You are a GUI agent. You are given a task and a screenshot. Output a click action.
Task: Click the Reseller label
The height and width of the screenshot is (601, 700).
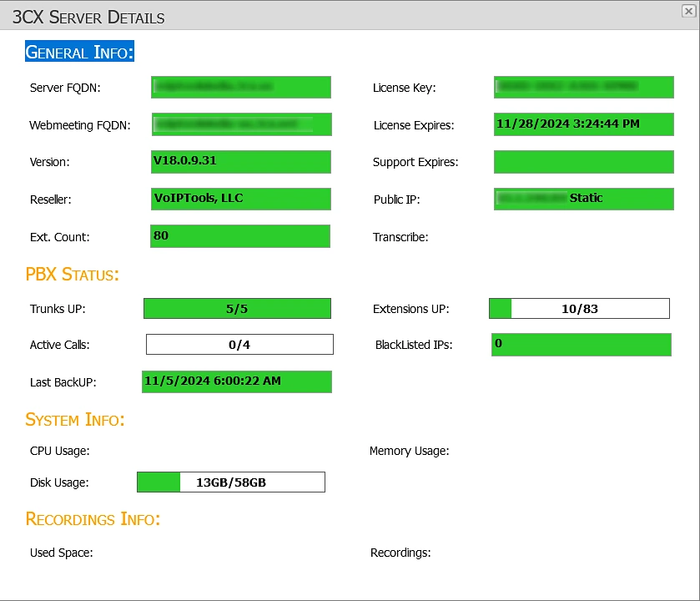(50, 199)
